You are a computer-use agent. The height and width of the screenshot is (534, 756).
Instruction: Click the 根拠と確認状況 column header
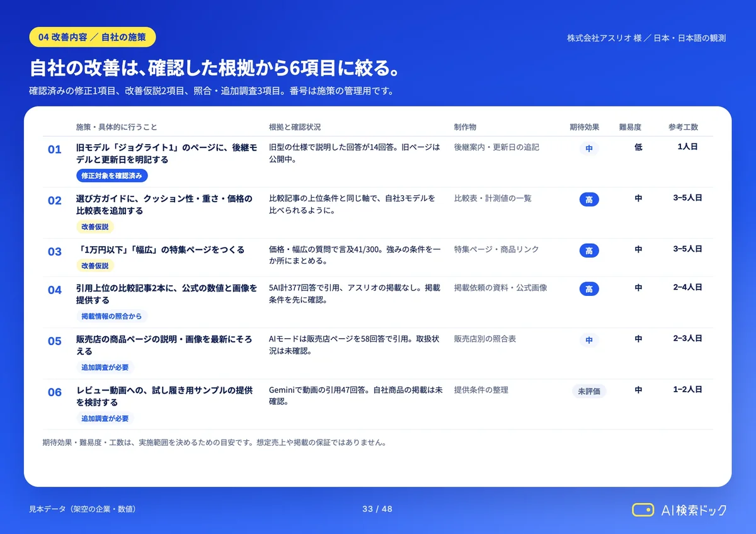point(295,127)
